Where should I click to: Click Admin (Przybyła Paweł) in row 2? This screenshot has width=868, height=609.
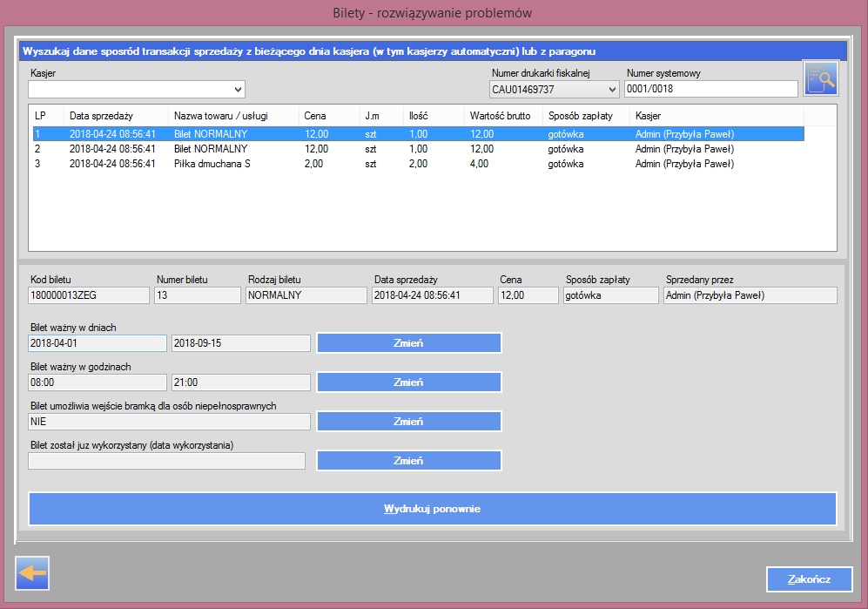(685, 149)
